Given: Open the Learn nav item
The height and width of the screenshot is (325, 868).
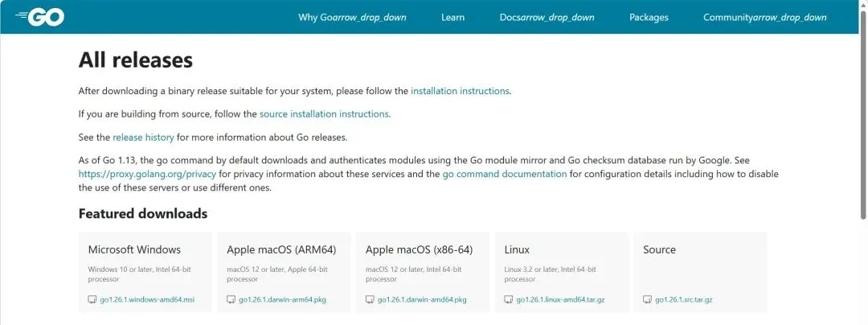Looking at the screenshot, I should pos(452,18).
